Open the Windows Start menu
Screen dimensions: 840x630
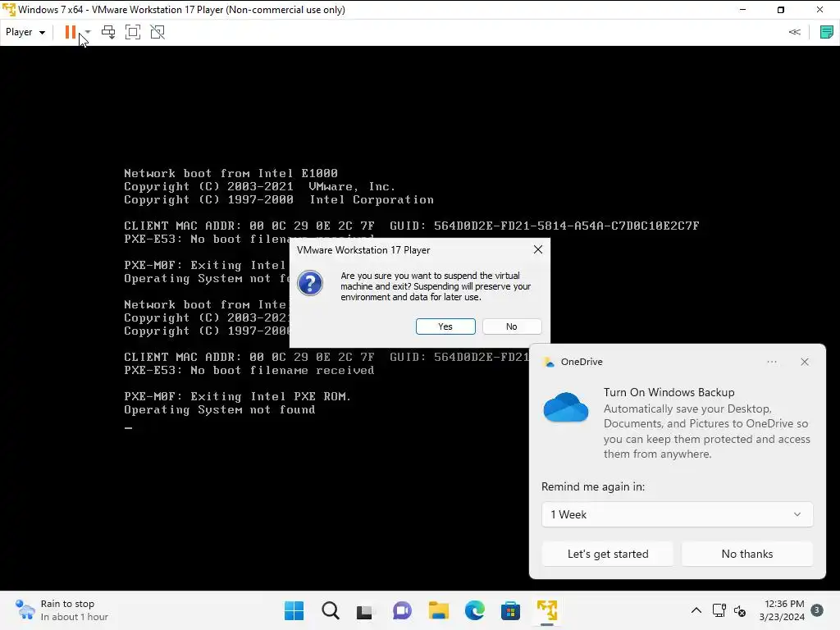tap(294, 610)
